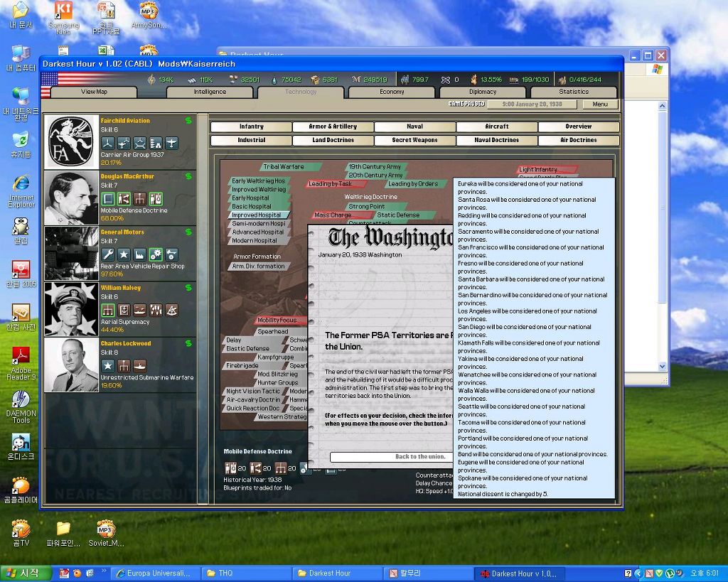Open the Statistics tab

pos(574,92)
